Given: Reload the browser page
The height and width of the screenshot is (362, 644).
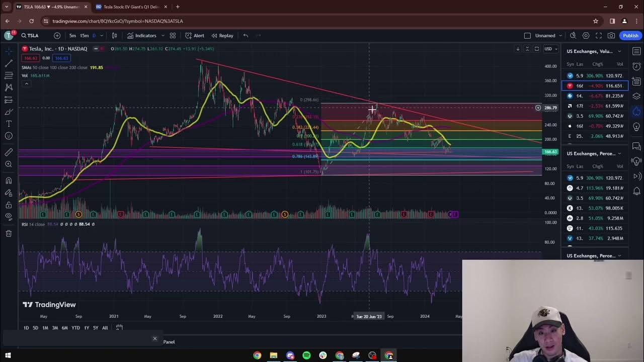Looking at the screenshot, I should point(31,21).
